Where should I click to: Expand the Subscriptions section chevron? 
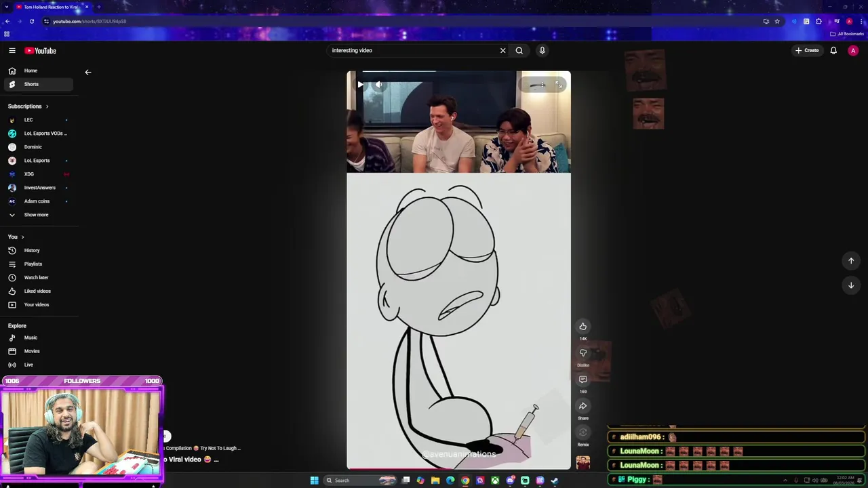tap(47, 106)
